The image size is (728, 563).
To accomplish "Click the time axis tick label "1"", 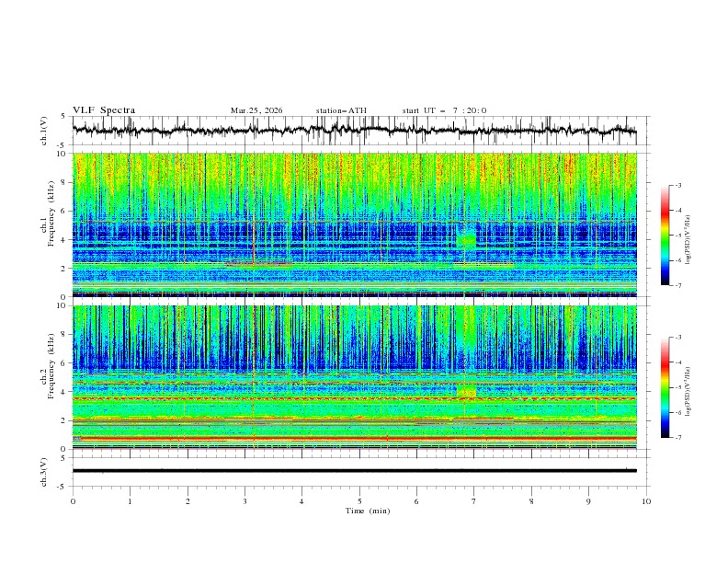I will 130,501.
